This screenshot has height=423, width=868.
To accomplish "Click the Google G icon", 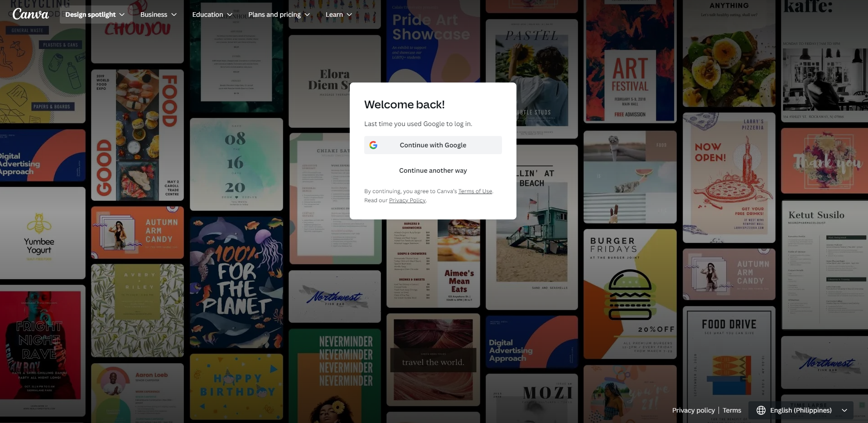I will tap(373, 145).
